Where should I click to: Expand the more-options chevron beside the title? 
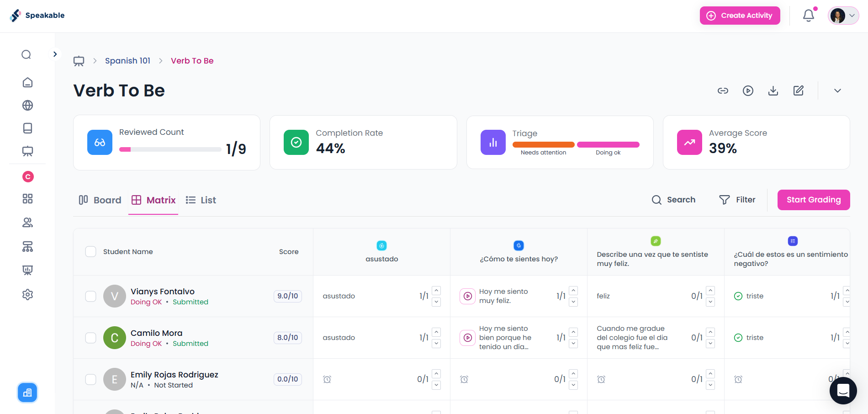click(x=837, y=90)
